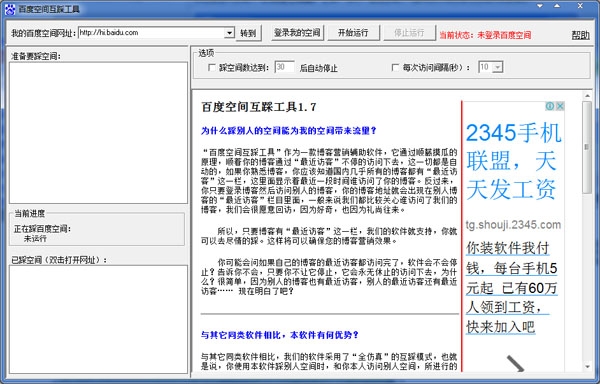
Task: Click the 未运行 progress status text
Action: click(35, 239)
